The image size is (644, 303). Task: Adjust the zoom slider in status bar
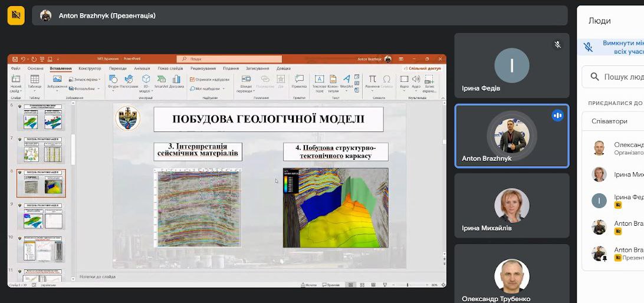pyautogui.click(x=407, y=285)
